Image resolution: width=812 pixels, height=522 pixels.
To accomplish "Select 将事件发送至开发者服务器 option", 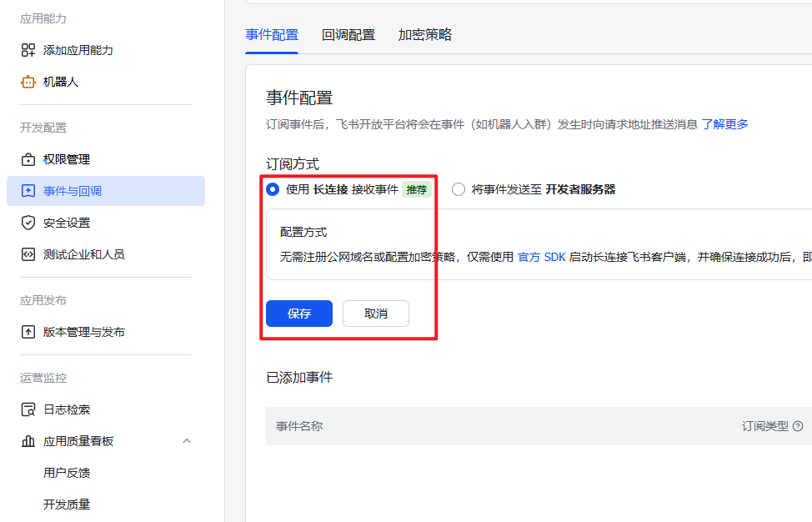I will point(458,189).
